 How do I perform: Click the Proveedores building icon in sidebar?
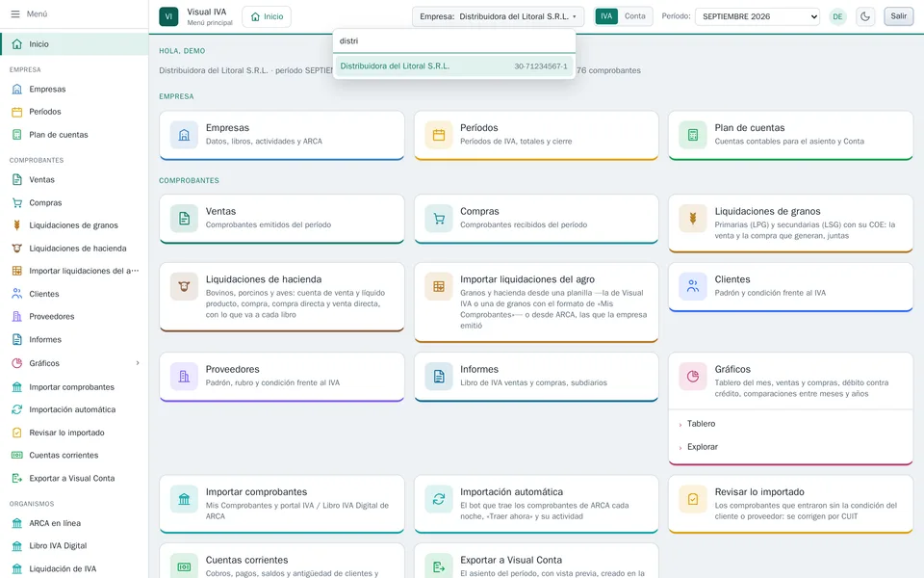pyautogui.click(x=17, y=316)
